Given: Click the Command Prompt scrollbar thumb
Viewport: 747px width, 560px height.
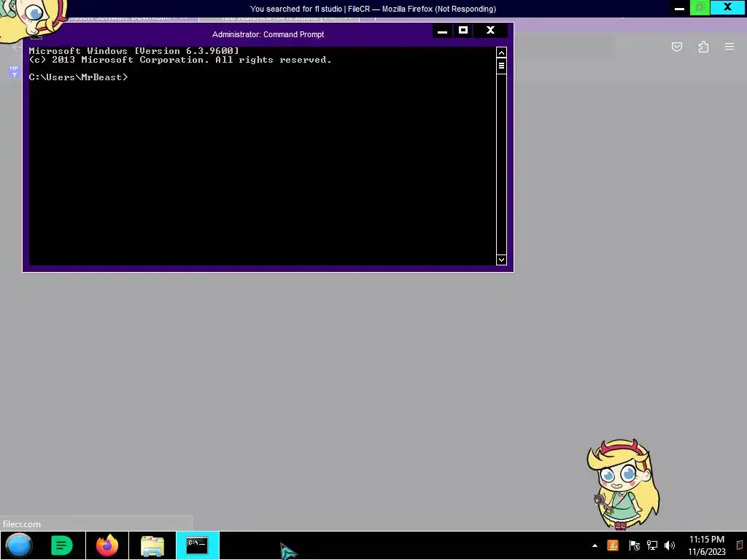Looking at the screenshot, I should pyautogui.click(x=501, y=66).
